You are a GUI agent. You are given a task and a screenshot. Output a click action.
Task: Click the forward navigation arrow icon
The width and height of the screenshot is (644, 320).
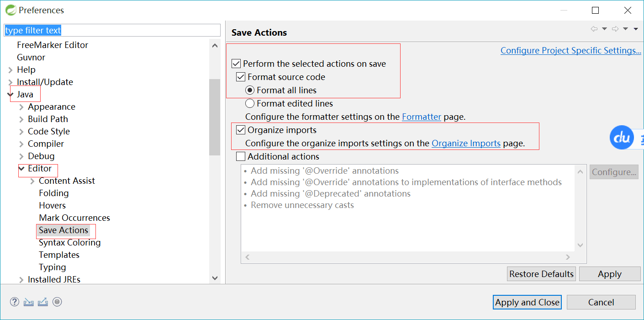615,29
